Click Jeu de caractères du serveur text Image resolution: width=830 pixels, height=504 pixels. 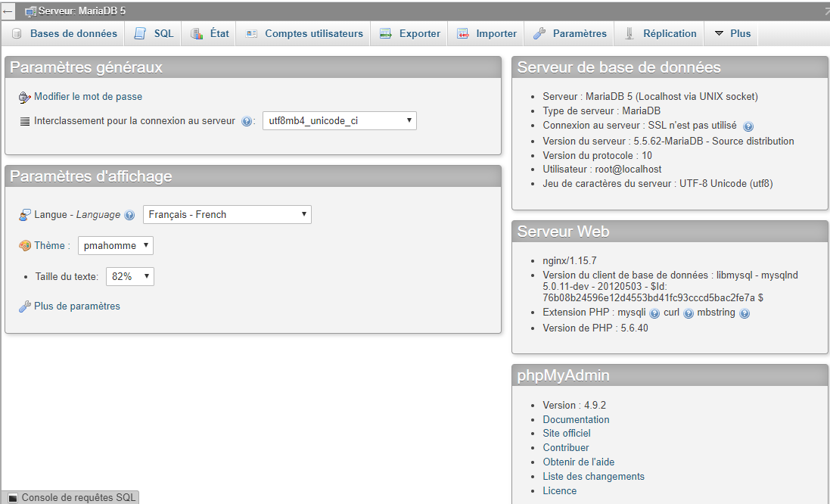pos(657,183)
